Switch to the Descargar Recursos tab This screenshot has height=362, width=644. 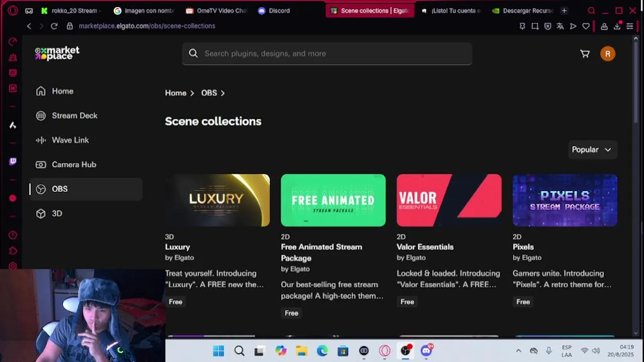pos(523,11)
